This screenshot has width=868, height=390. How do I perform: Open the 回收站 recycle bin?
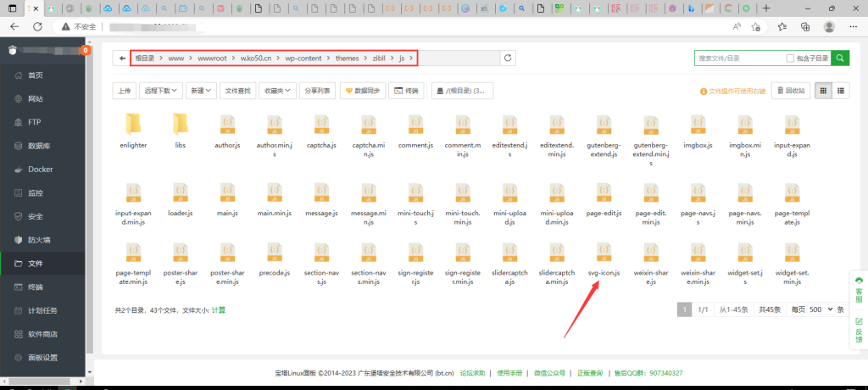[791, 91]
